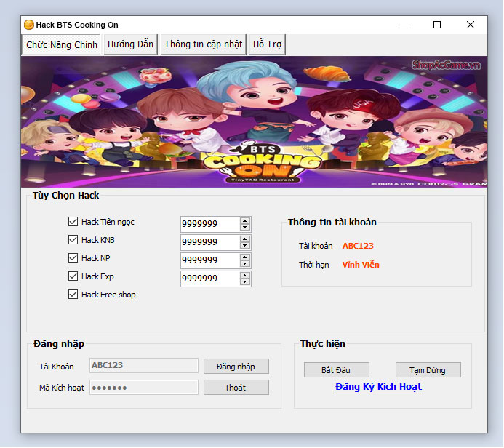
Task: Click the BTS Cooking On banner image
Action: click(x=254, y=121)
